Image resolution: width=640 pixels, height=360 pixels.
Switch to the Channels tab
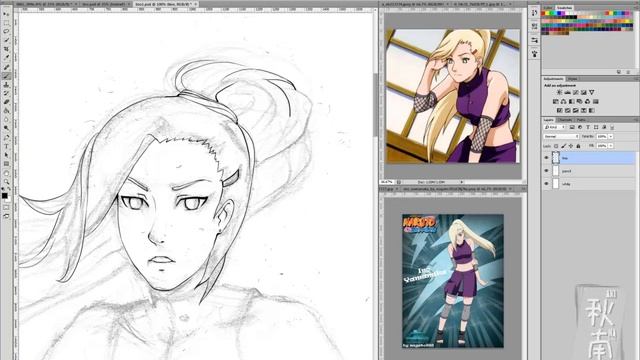[x=565, y=120]
